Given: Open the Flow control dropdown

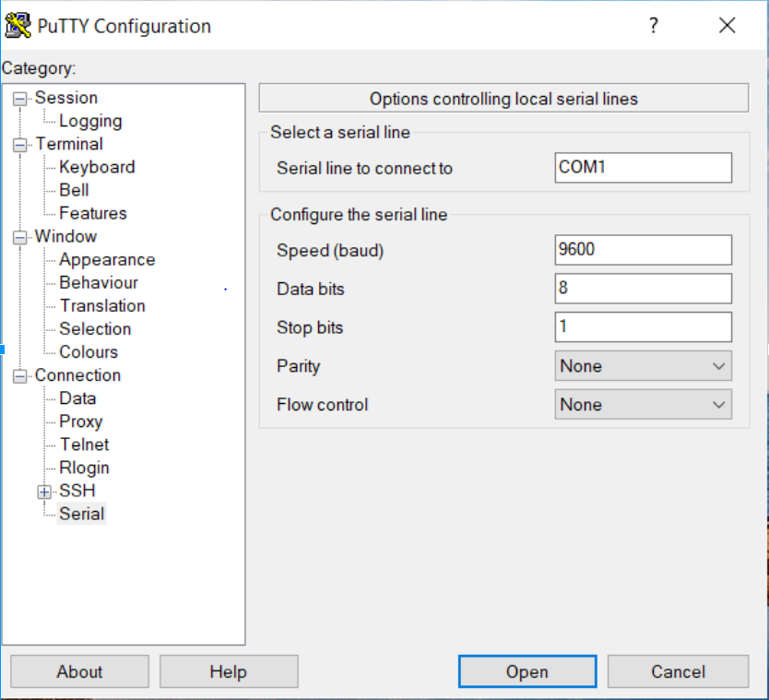Looking at the screenshot, I should tap(643, 405).
